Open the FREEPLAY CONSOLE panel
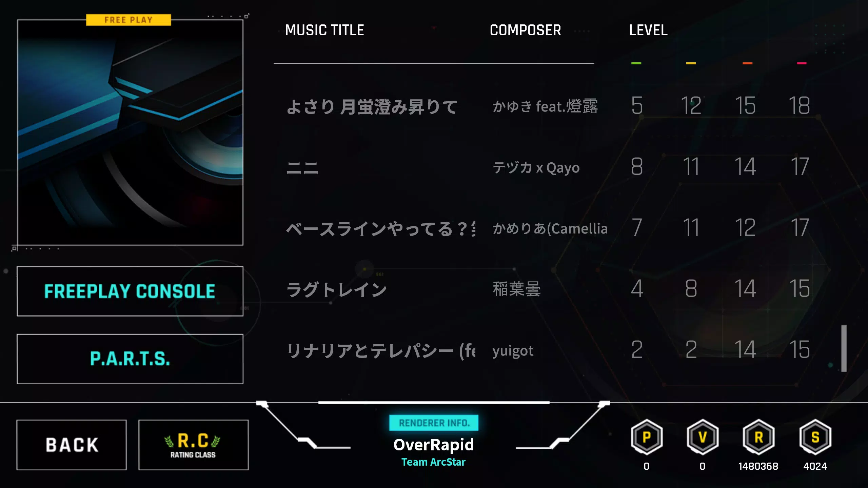Screen dimensions: 868x488 click(x=130, y=291)
